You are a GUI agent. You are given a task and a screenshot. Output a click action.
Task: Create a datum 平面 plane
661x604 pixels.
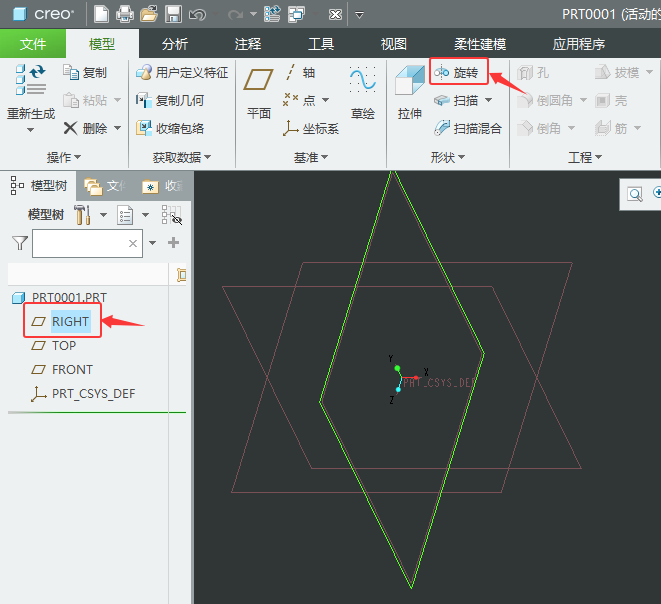pyautogui.click(x=258, y=94)
